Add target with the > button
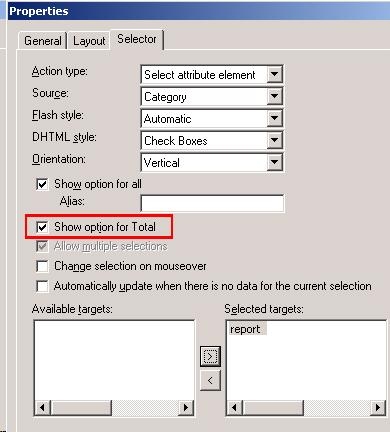Screen dimensions: 390x432 [210, 357]
